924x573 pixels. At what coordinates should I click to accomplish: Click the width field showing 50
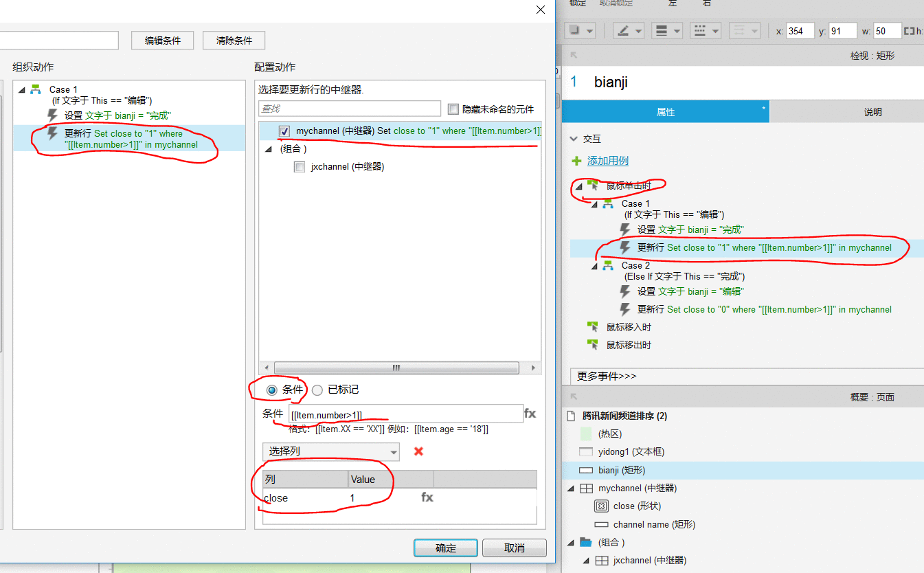coord(888,31)
